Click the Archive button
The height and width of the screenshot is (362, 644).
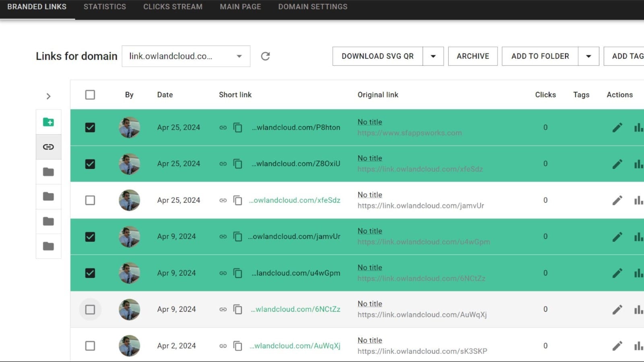tap(473, 56)
